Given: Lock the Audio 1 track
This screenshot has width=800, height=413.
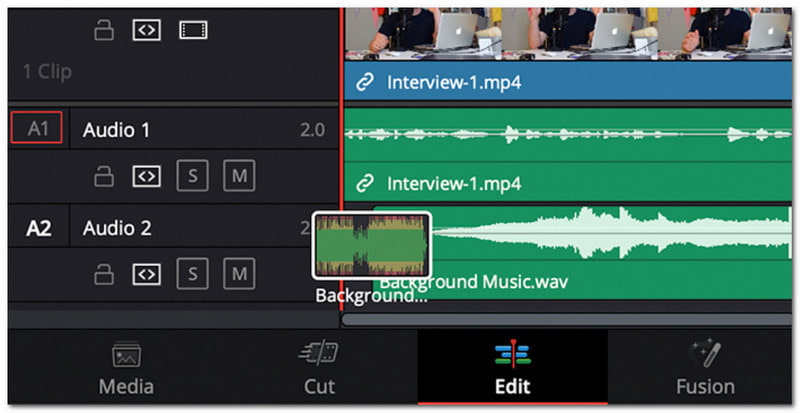Looking at the screenshot, I should 104,177.
